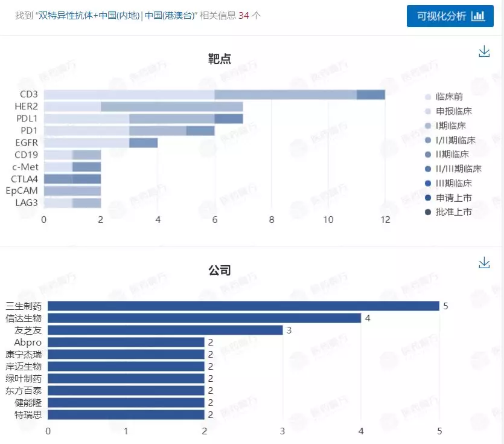Screen dimensions: 504x444
Task: Click the 信达生物 bar
Action: pyautogui.click(x=205, y=318)
